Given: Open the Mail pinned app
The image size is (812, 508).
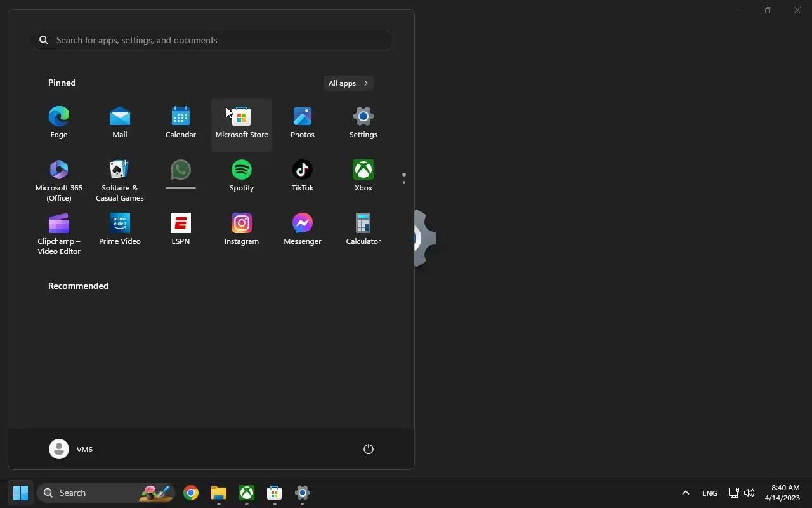Looking at the screenshot, I should pyautogui.click(x=120, y=123).
